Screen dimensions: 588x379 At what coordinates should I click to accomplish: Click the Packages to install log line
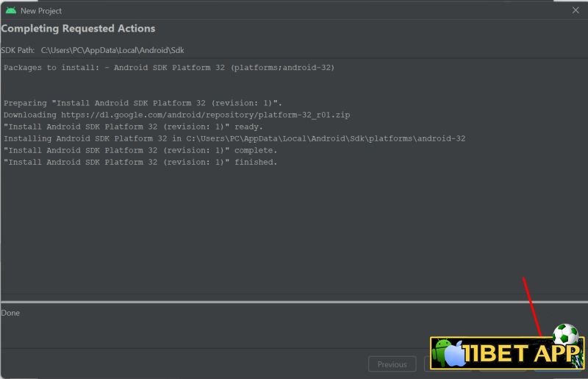pyautogui.click(x=169, y=68)
